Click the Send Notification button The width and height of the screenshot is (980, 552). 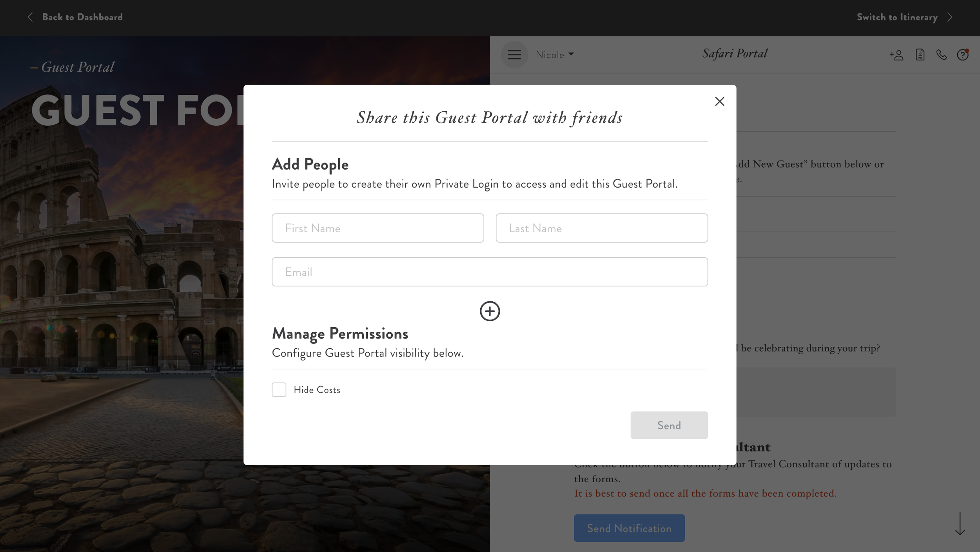[x=629, y=528]
